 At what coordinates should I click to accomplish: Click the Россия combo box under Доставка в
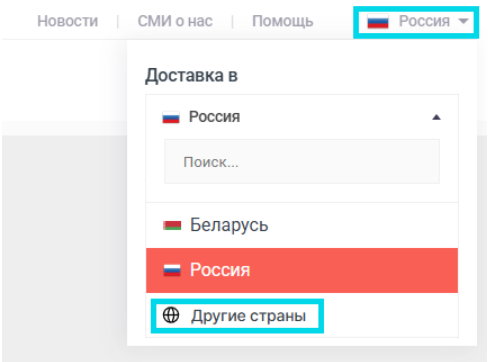302,117
